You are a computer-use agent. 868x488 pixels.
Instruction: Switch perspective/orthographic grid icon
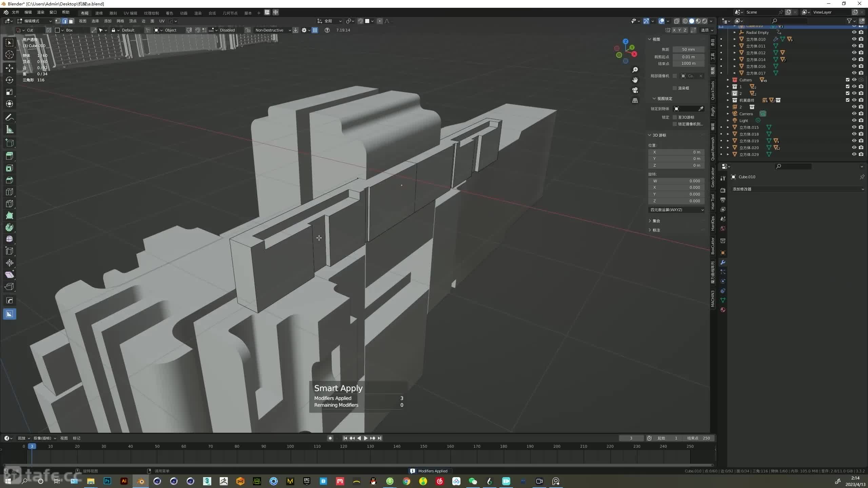pos(635,101)
